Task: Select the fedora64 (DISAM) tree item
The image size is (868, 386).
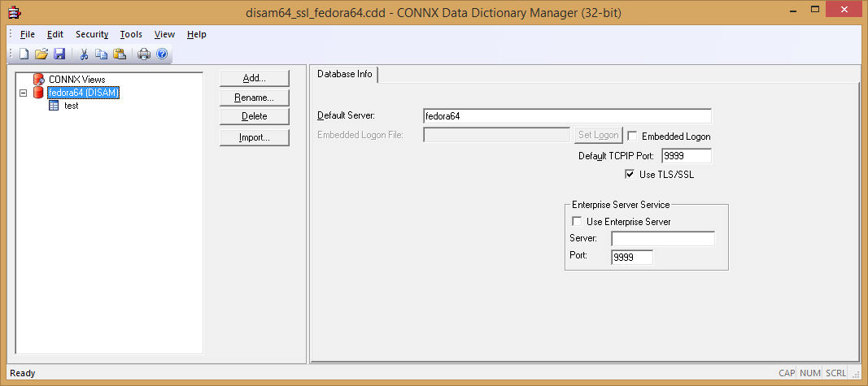Action: pos(83,93)
